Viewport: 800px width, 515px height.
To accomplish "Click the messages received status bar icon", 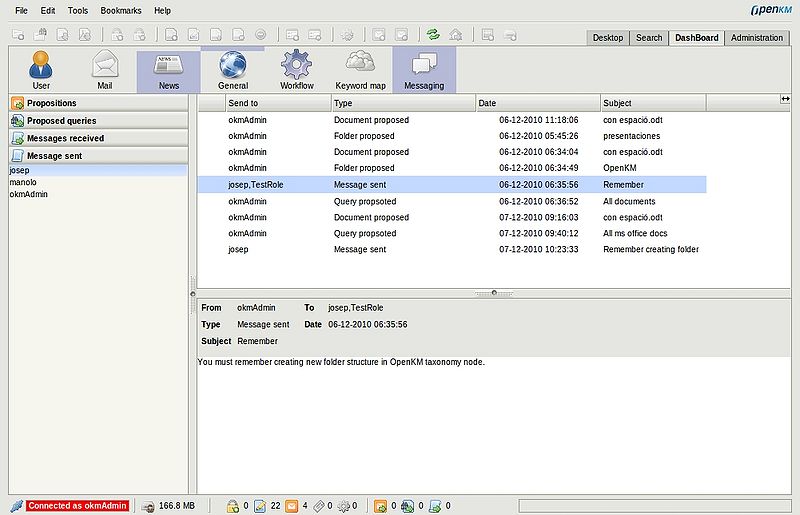I will [x=435, y=506].
